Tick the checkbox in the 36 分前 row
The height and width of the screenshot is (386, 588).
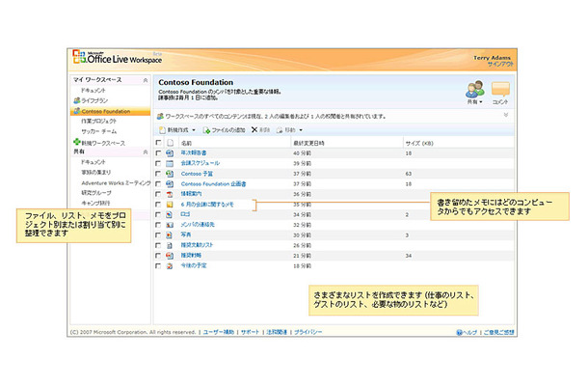pos(158,194)
